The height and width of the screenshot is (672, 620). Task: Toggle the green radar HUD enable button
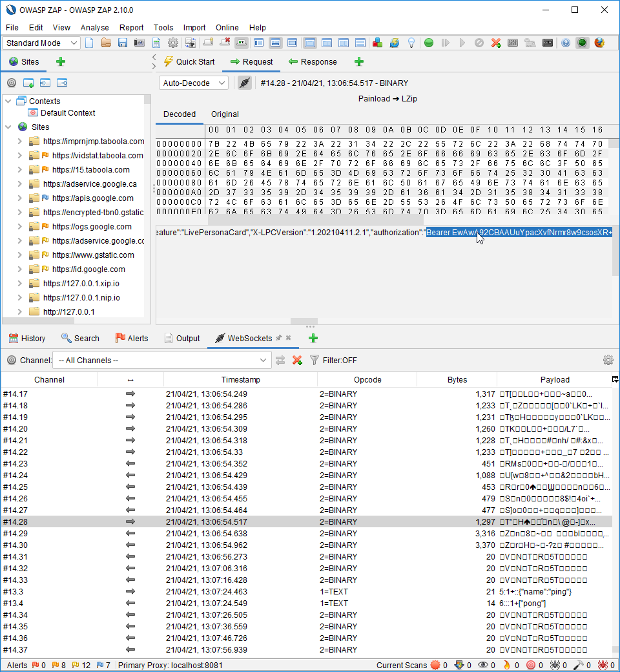click(x=583, y=43)
